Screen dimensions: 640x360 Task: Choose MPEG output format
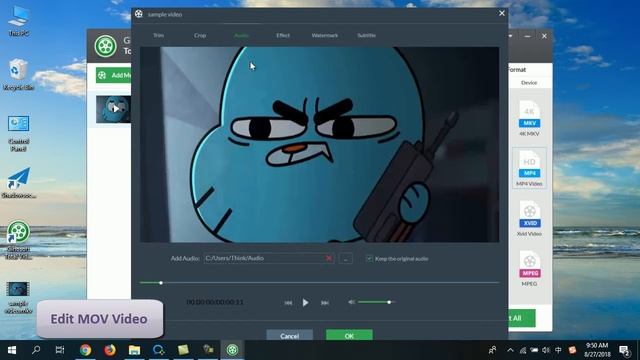(529, 269)
